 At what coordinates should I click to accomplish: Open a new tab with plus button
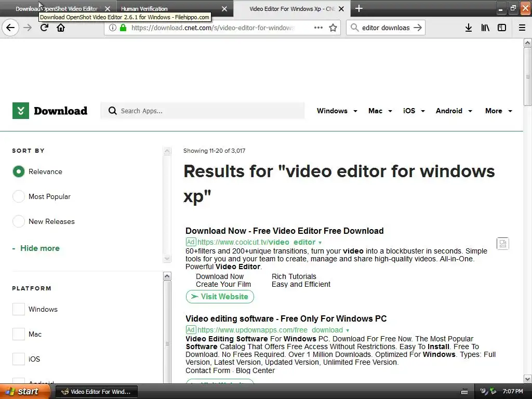pos(359,8)
